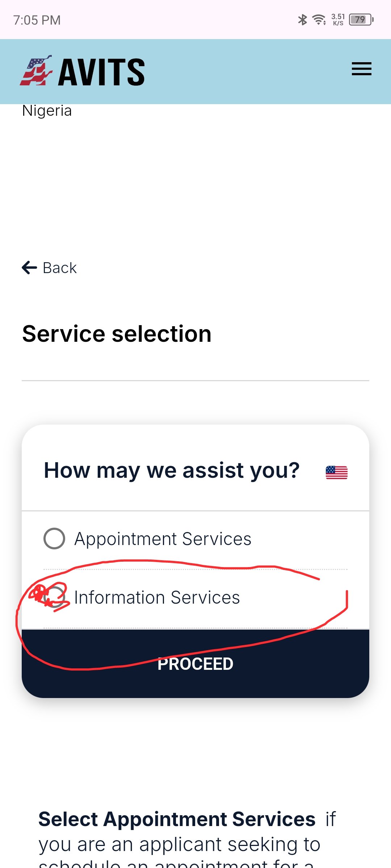Click the Information Services label
Image resolution: width=391 pixels, height=868 pixels.
(157, 597)
